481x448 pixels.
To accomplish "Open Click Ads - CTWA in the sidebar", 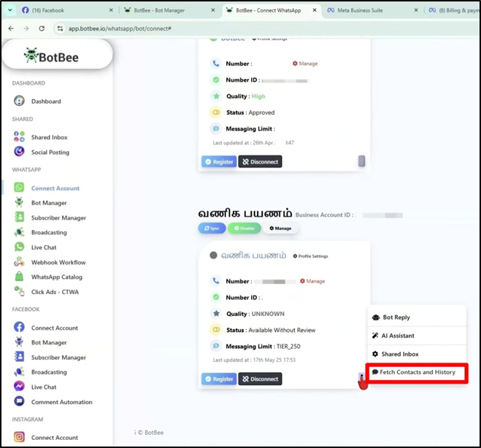I will point(54,292).
